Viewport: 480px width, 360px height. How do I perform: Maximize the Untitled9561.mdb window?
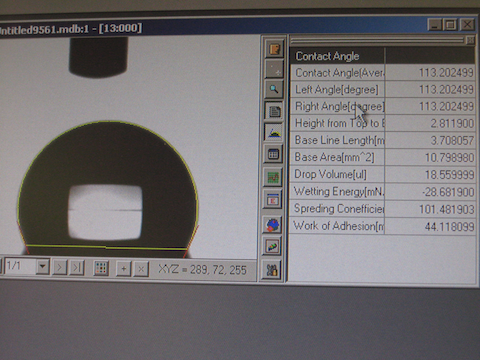pos(451,24)
